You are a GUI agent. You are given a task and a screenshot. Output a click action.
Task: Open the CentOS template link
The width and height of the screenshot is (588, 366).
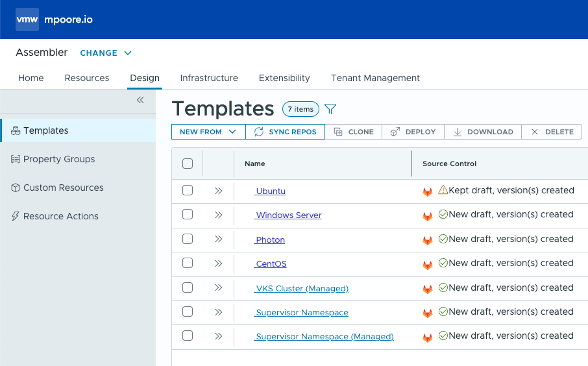(x=271, y=264)
